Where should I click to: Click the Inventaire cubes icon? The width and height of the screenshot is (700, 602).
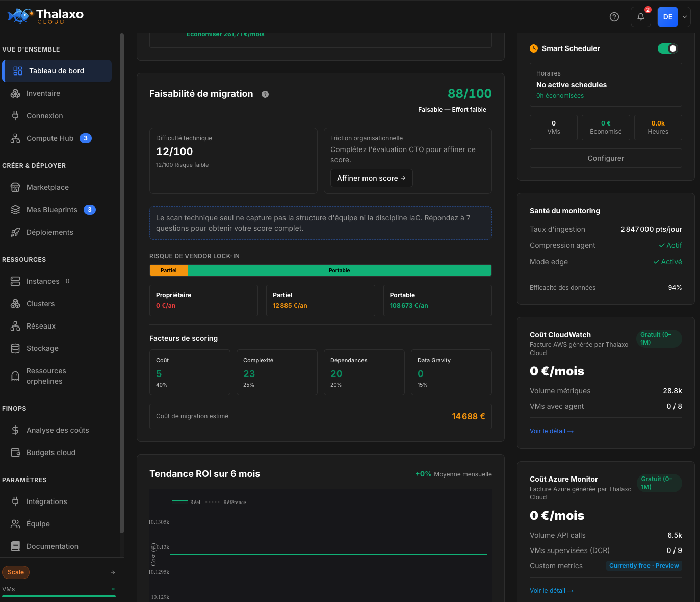point(15,93)
